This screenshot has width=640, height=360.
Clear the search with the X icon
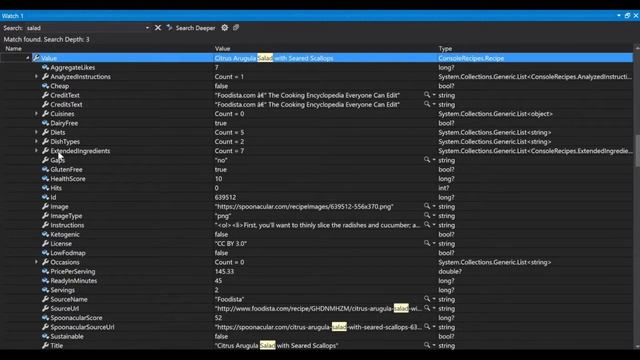pyautogui.click(x=158, y=28)
